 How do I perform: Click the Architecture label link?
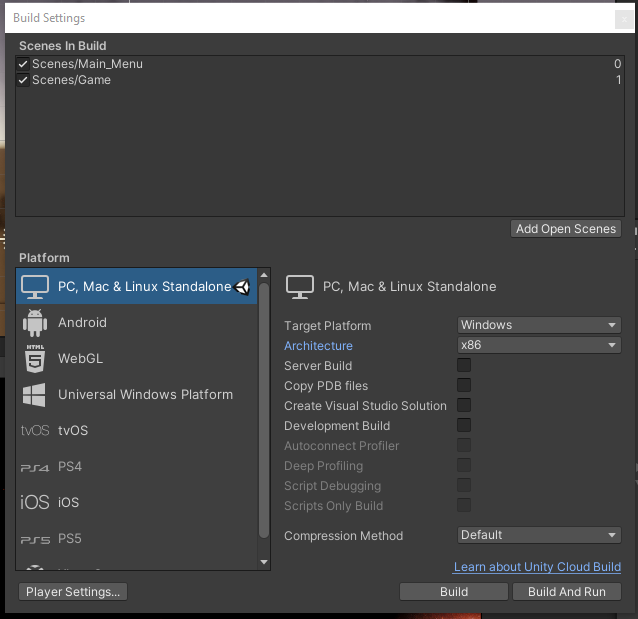[x=318, y=346]
